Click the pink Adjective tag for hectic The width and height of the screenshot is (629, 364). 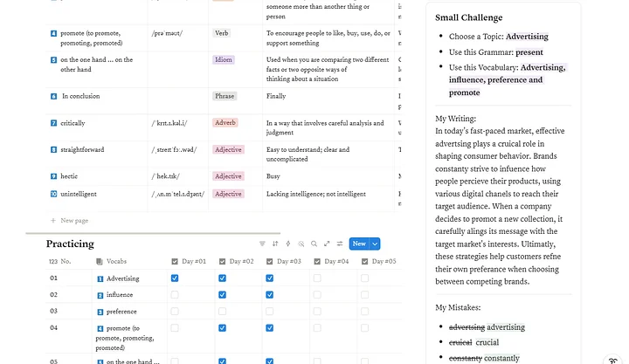(228, 176)
